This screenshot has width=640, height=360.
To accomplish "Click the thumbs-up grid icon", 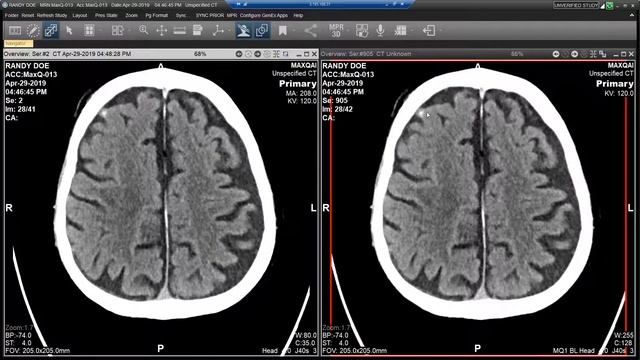I will pyautogui.click(x=362, y=31).
